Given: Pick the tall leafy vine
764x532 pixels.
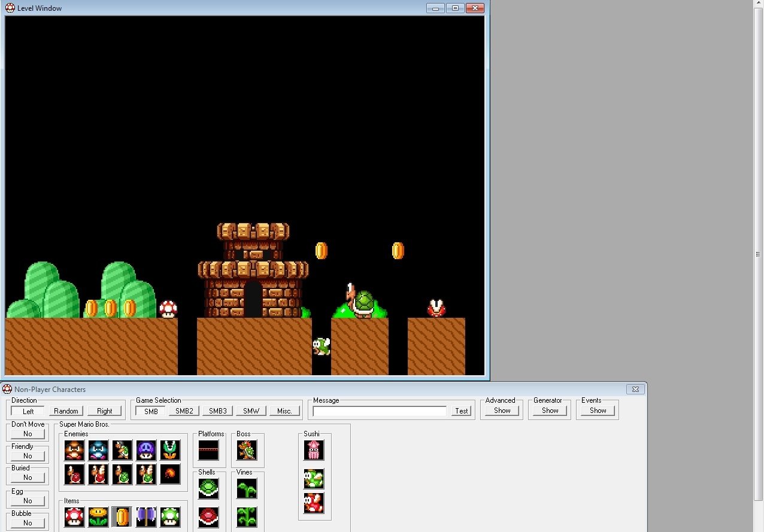Looking at the screenshot, I should tap(247, 516).
